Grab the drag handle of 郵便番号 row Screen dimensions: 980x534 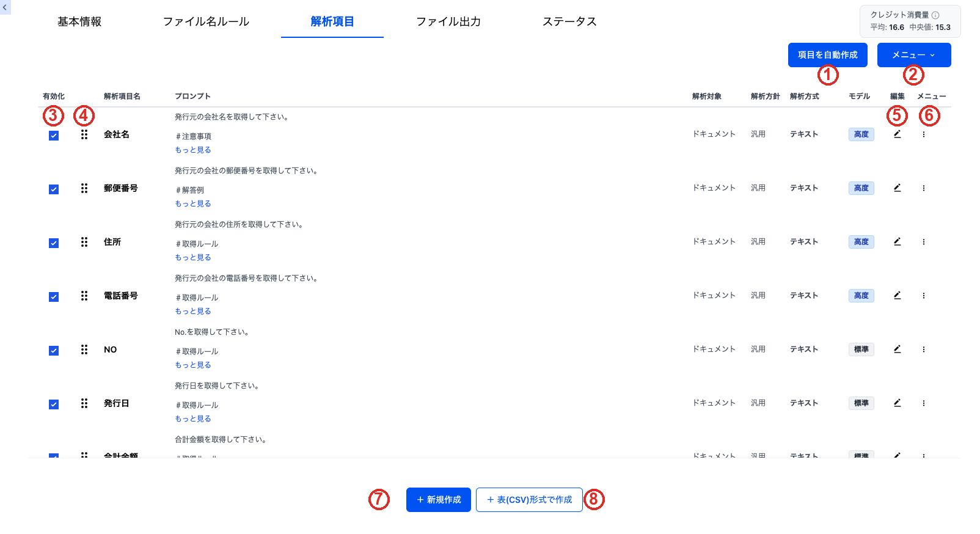pyautogui.click(x=84, y=188)
